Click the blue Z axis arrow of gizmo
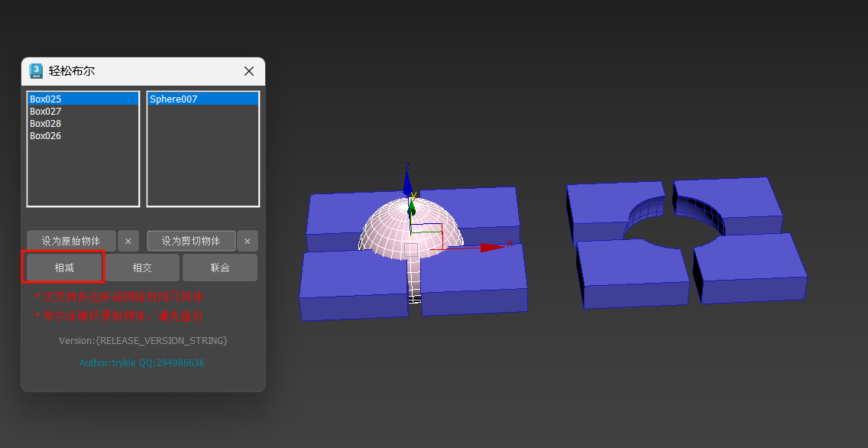868x448 pixels. pyautogui.click(x=407, y=182)
